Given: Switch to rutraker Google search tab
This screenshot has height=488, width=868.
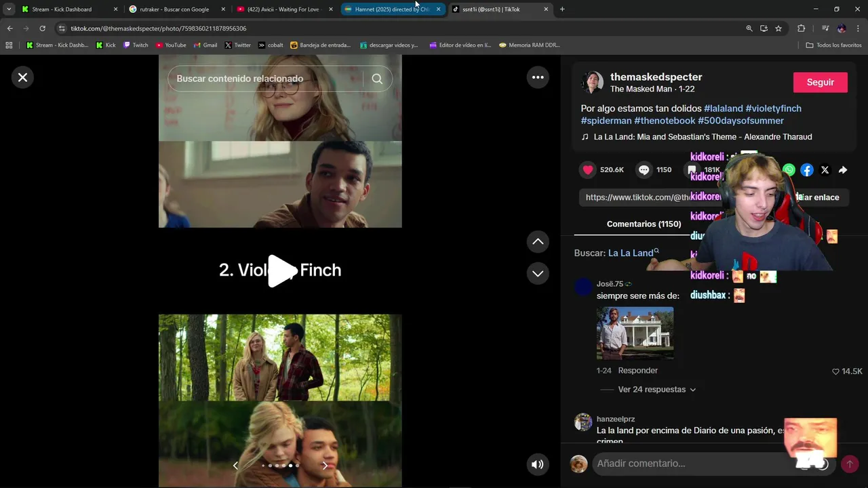Looking at the screenshot, I should coord(175,9).
